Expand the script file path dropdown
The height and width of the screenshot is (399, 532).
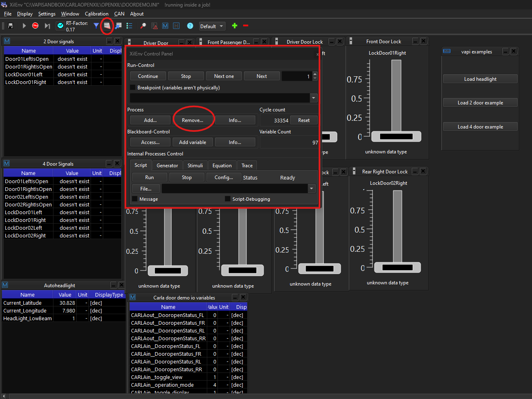(x=312, y=188)
